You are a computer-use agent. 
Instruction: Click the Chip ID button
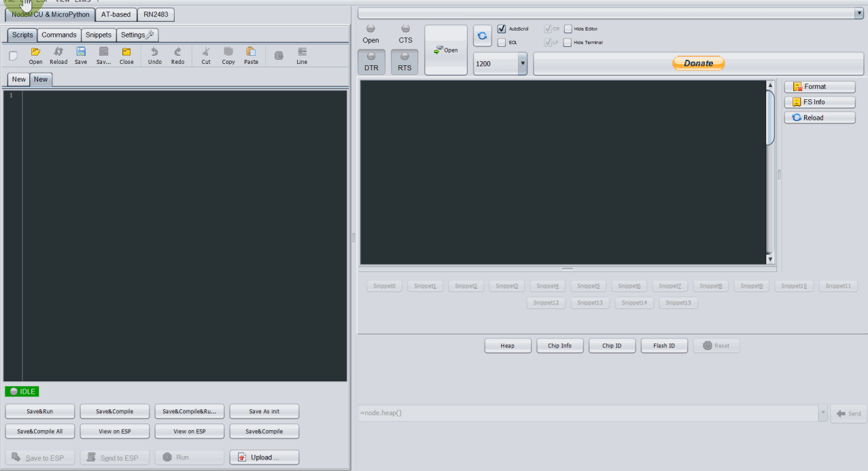(x=612, y=346)
